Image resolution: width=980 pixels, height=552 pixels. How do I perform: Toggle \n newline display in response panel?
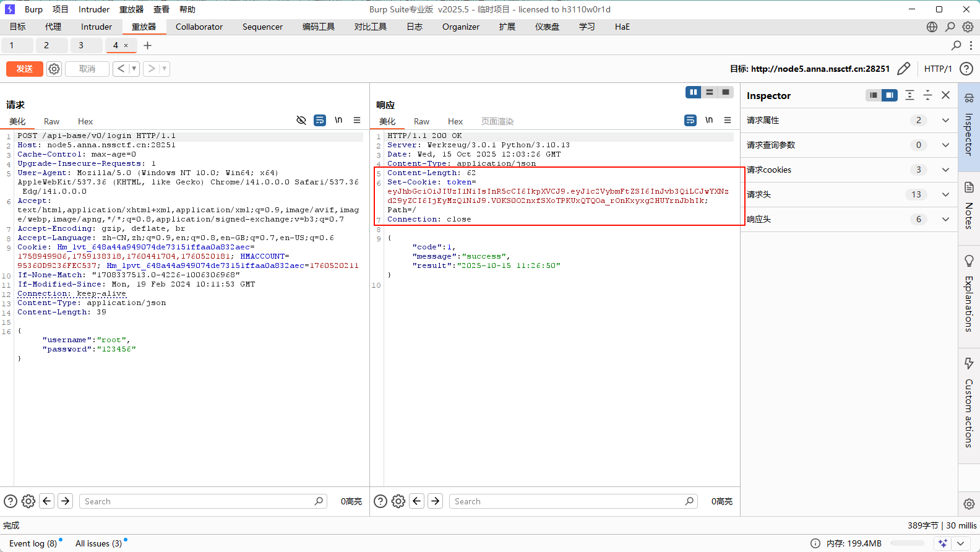709,120
